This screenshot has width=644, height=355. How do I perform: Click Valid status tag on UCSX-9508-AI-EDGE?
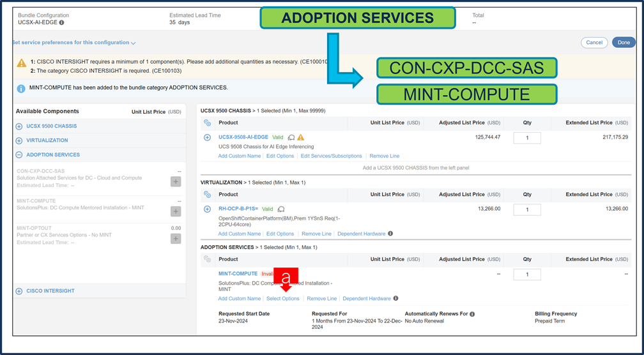278,137
